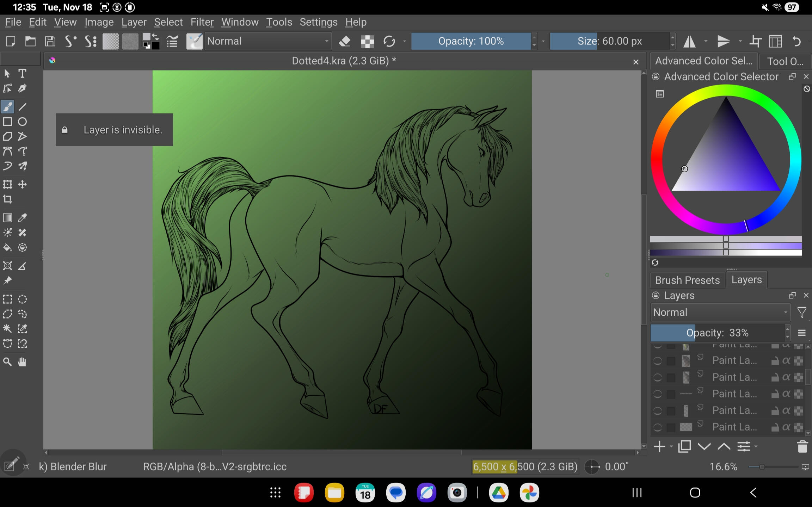Open the brush blending mode Normal dropdown
812x507 pixels.
click(268, 41)
